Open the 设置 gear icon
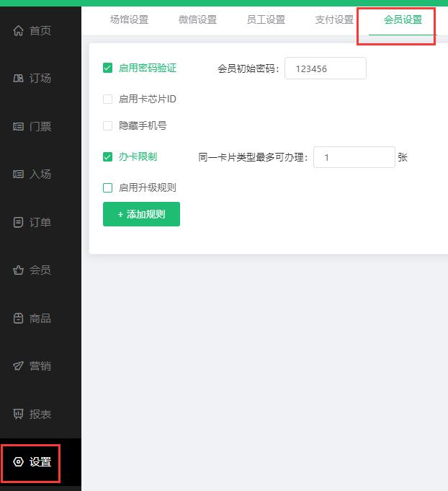The width and height of the screenshot is (448, 491). 18,461
